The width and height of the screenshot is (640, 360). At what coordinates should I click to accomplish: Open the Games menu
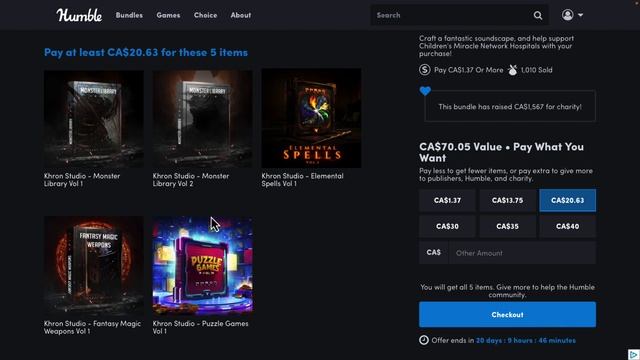pos(168,15)
